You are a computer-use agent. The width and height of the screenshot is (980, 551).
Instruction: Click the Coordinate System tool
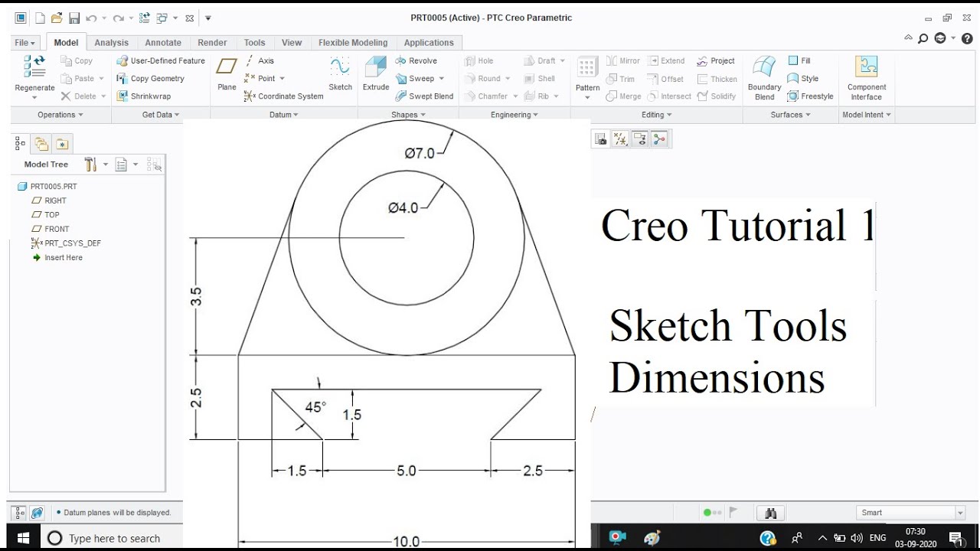tap(284, 96)
